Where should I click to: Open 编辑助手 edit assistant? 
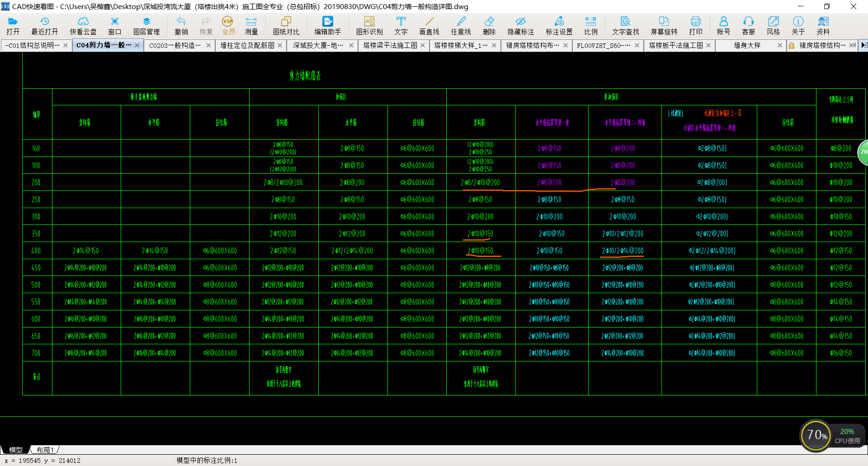point(328,26)
